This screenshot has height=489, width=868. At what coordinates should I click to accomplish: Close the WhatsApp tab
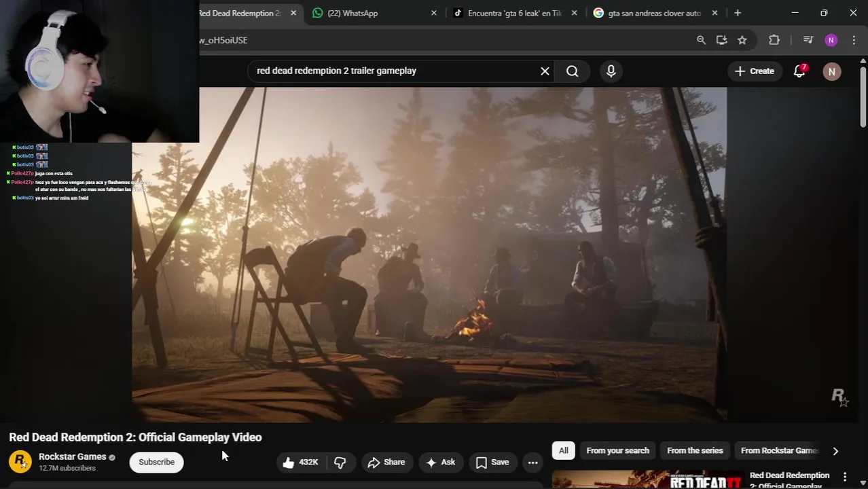(434, 13)
